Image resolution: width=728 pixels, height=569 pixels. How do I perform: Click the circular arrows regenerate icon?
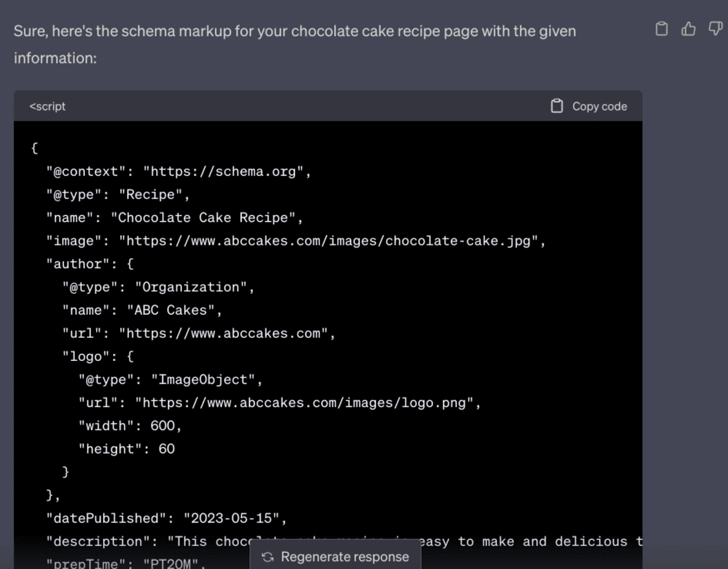pos(268,557)
